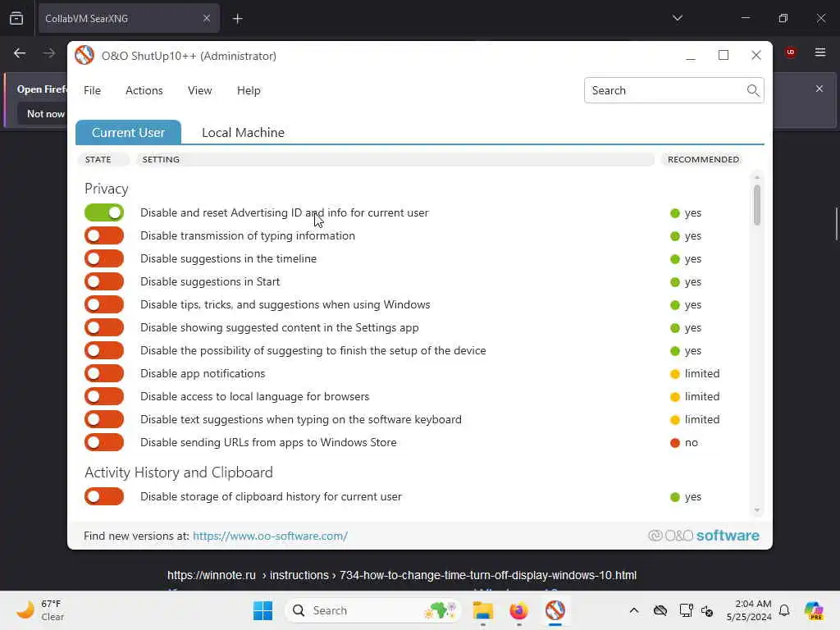Image resolution: width=840 pixels, height=630 pixels.
Task: Click the uBlock Origin extension icon in Firefox
Action: 791,52
